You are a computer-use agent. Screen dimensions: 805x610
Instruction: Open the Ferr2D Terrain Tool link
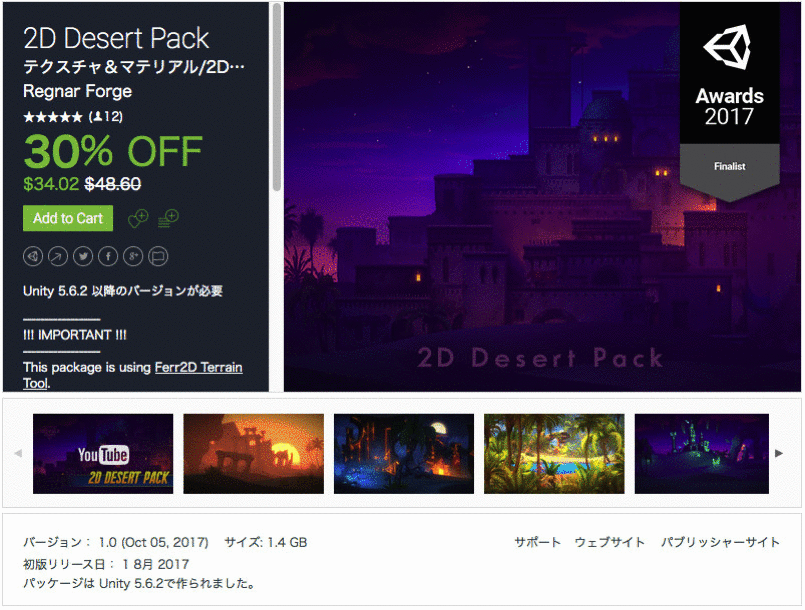[x=198, y=368]
